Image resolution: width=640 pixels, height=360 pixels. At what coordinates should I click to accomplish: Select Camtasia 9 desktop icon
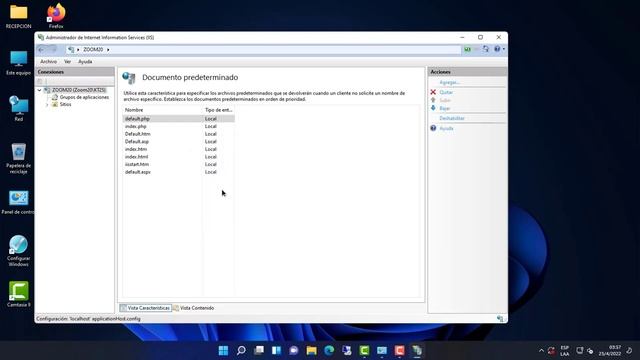[x=18, y=294]
